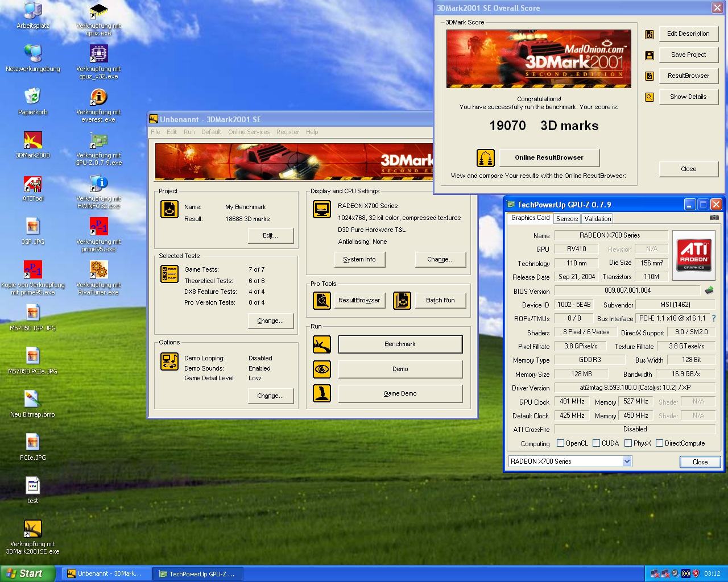The image size is (728, 582).
Task: Click the Edit Description button
Action: [688, 34]
